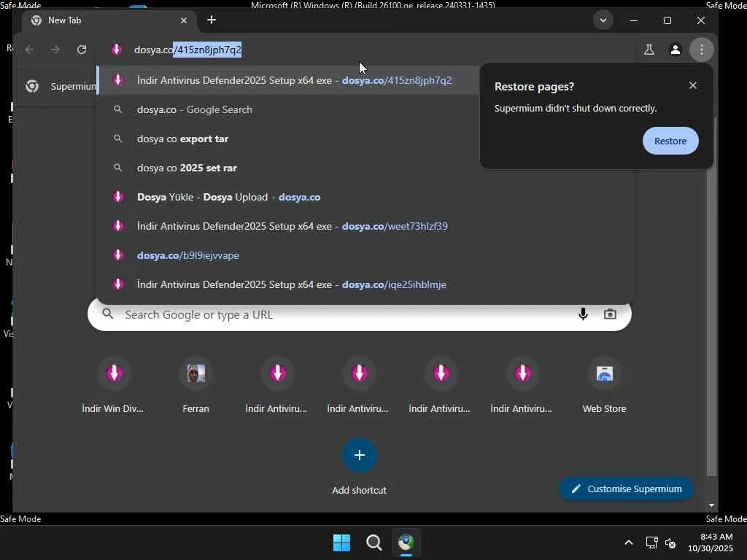The width and height of the screenshot is (747, 560).
Task: Click the Restore button
Action: tap(670, 141)
